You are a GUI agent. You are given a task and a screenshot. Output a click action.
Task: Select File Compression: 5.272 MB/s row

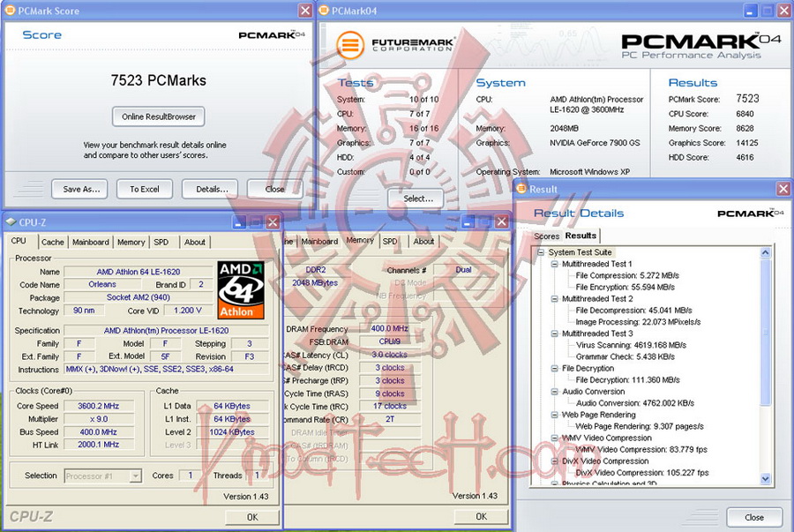click(x=627, y=275)
